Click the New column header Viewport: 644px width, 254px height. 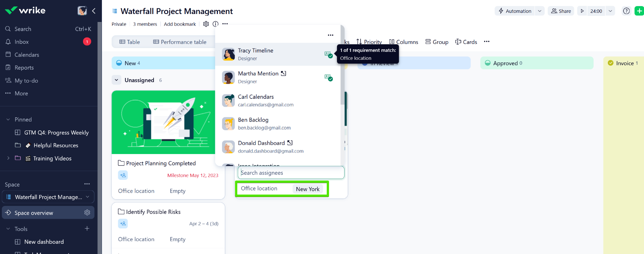pyautogui.click(x=163, y=63)
